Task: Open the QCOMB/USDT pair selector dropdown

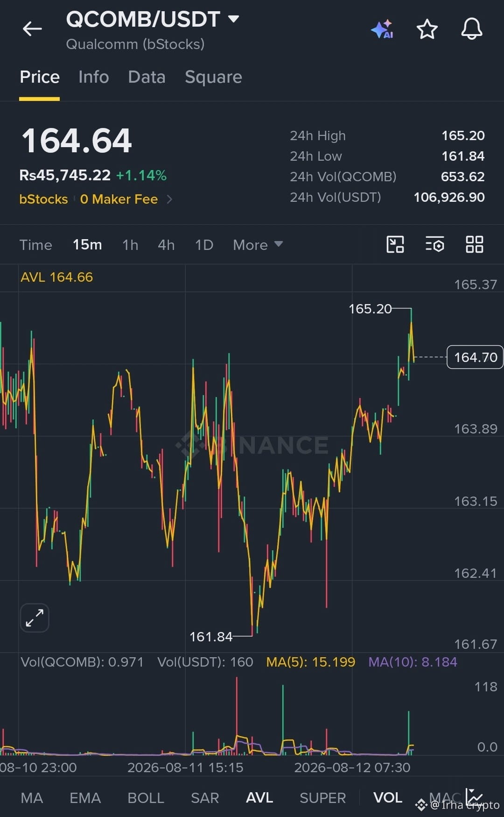Action: click(x=153, y=20)
